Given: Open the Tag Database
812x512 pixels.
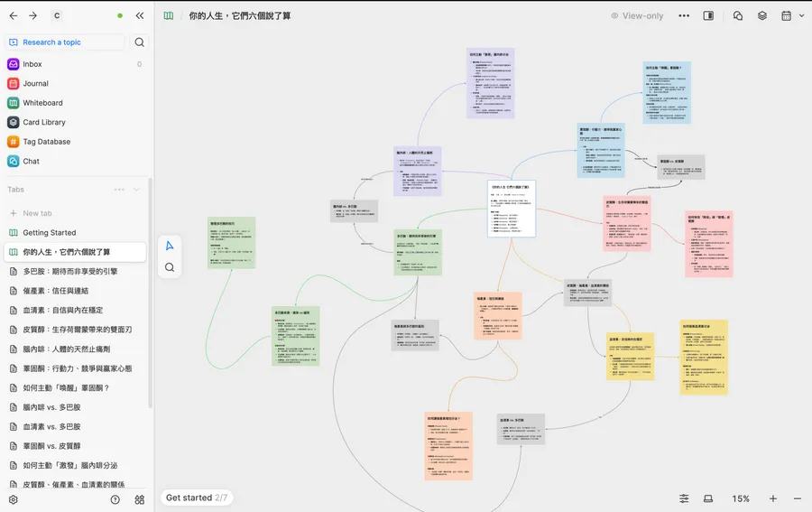Looking at the screenshot, I should [x=46, y=142].
